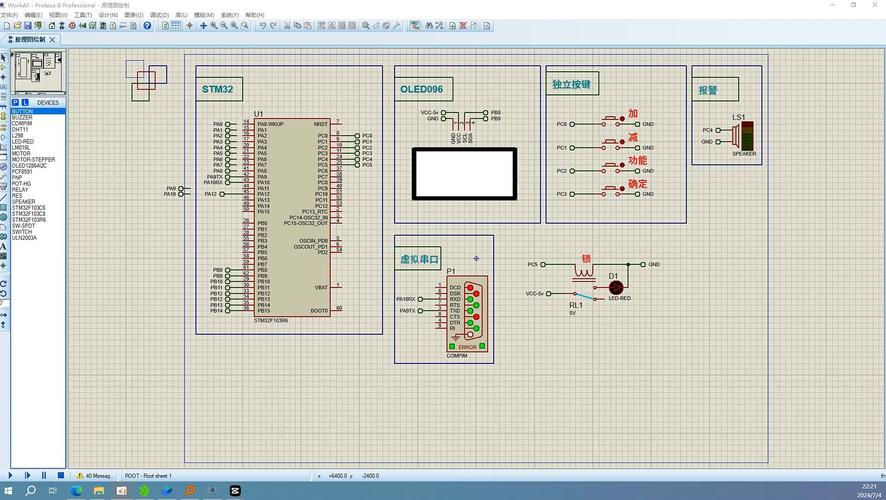Open the Windows Start menu
886x500 pixels.
(x=8, y=490)
